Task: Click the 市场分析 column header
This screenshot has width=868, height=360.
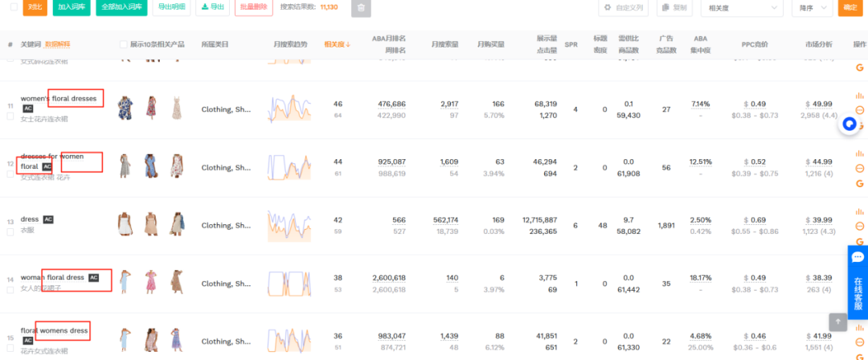Action: (x=819, y=44)
